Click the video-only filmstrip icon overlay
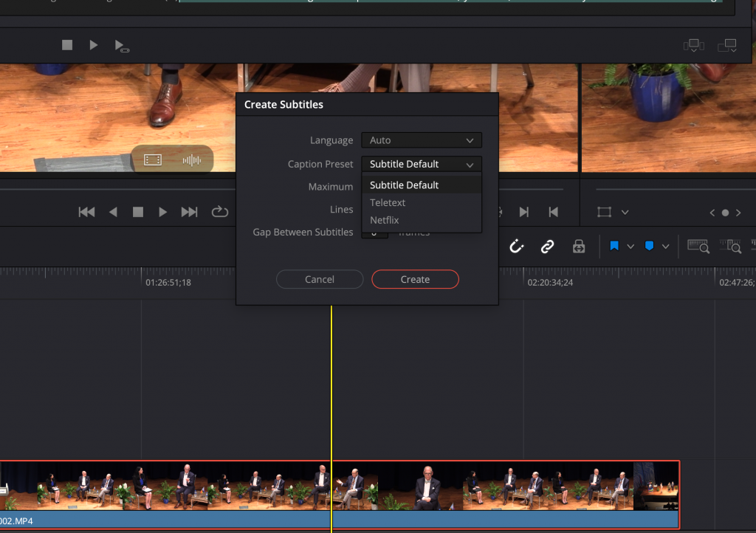The width and height of the screenshot is (756, 533). click(153, 160)
